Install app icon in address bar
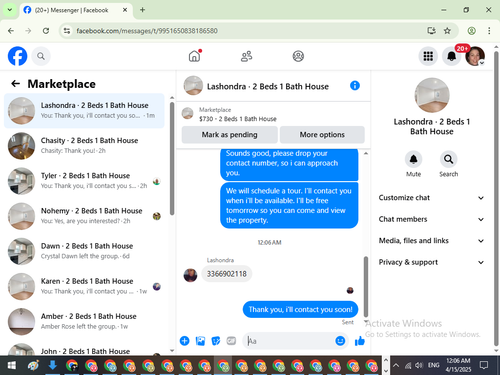Screen dimensions: 500x375 point(431,31)
